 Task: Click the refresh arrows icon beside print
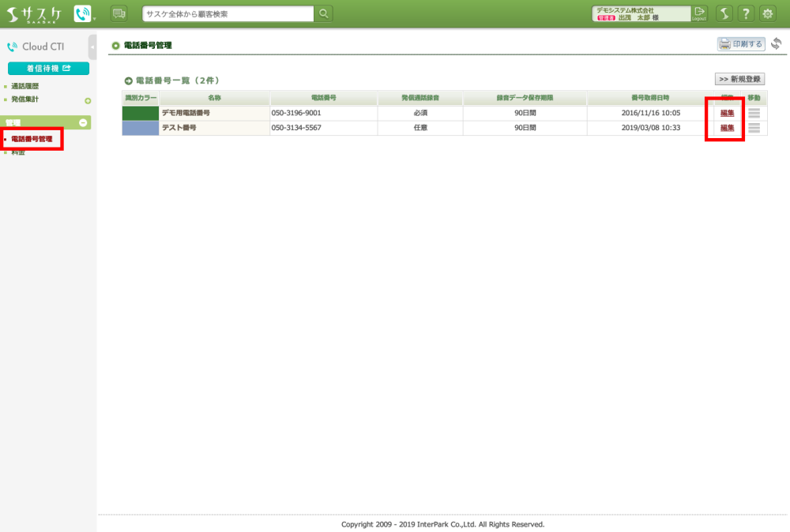pos(777,43)
